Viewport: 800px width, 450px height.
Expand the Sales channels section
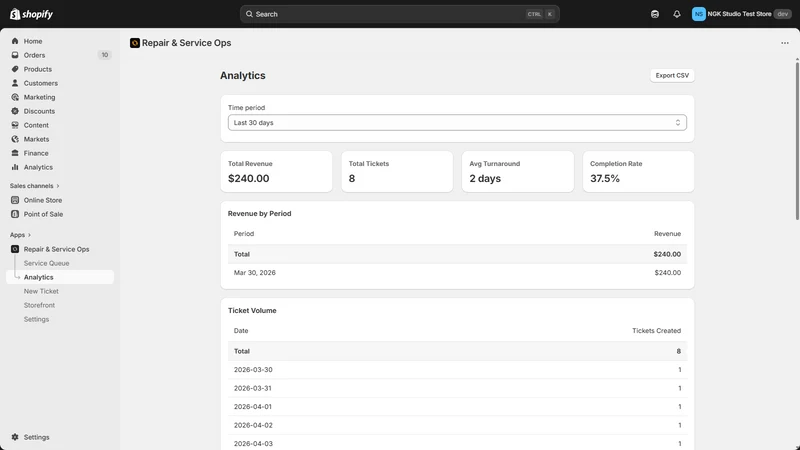[x=35, y=186]
